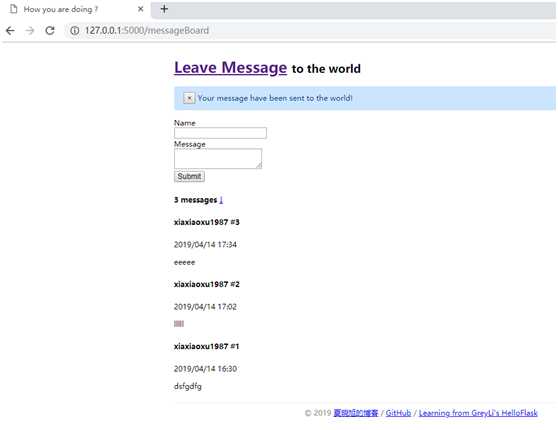Click the 'Name' field label

pyautogui.click(x=185, y=123)
